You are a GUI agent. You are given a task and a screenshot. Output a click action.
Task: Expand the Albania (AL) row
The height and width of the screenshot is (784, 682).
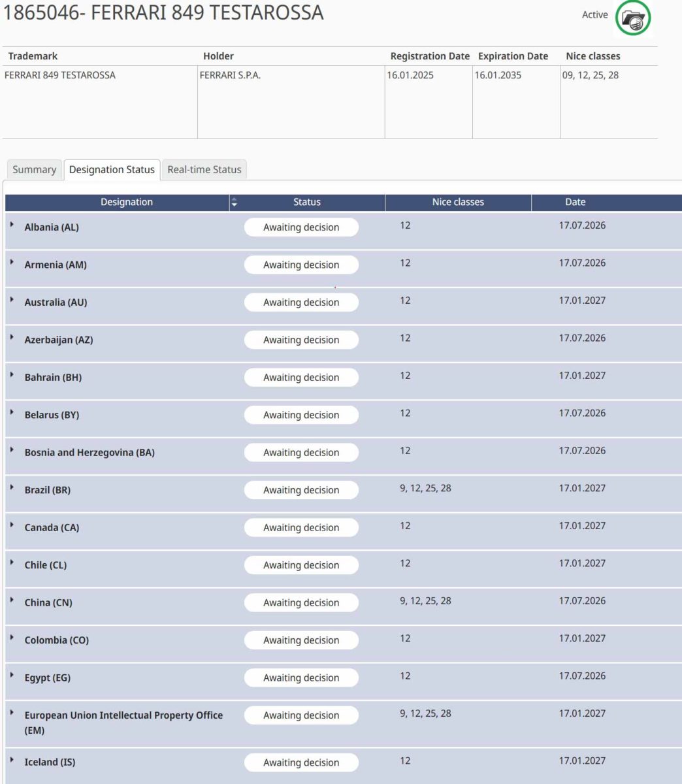[12, 224]
